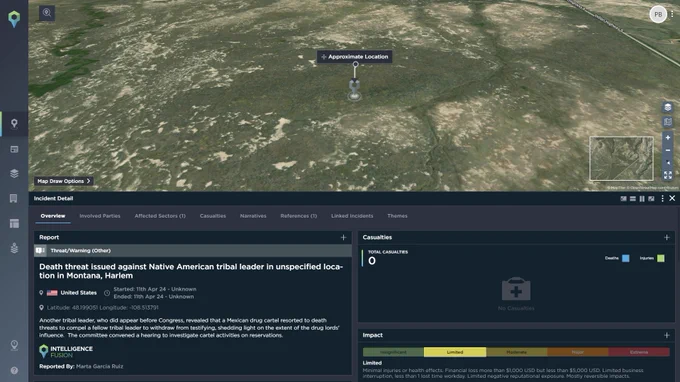Image resolution: width=680 pixels, height=382 pixels.
Task: Open the basemap style map control
Action: click(668, 122)
